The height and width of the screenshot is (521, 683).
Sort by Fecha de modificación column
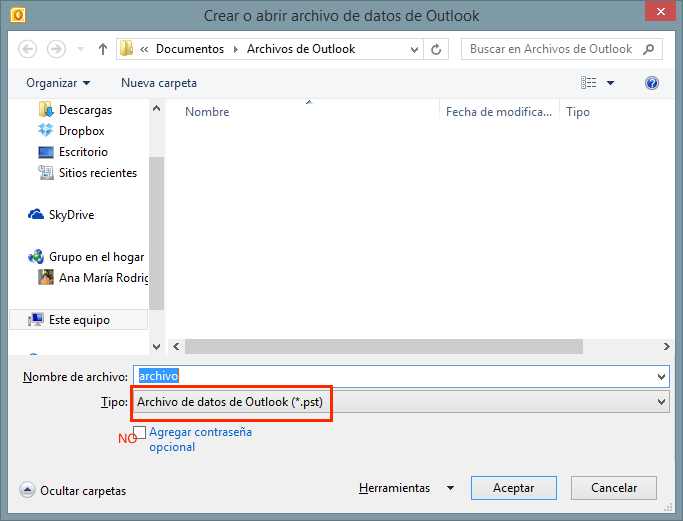coord(499,112)
